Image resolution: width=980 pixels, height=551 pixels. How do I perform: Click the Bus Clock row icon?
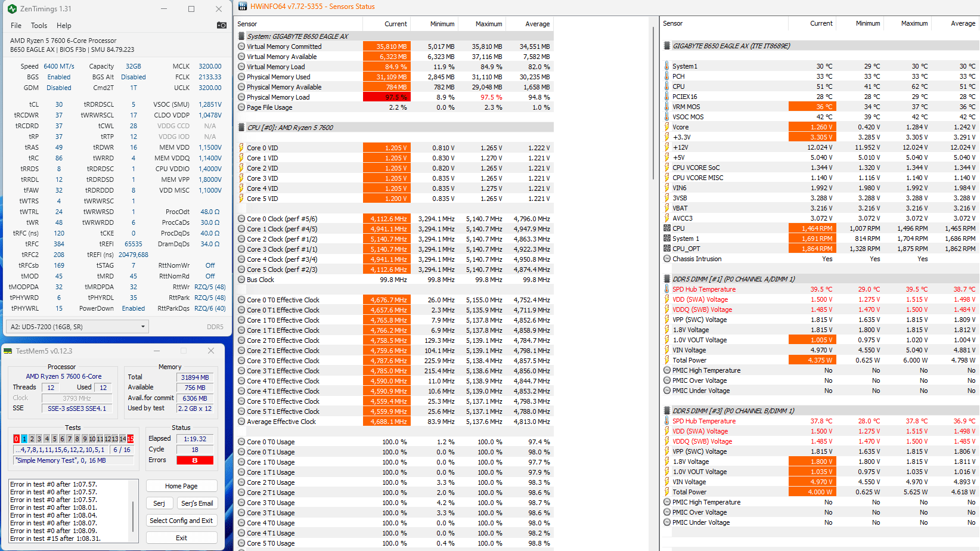241,280
